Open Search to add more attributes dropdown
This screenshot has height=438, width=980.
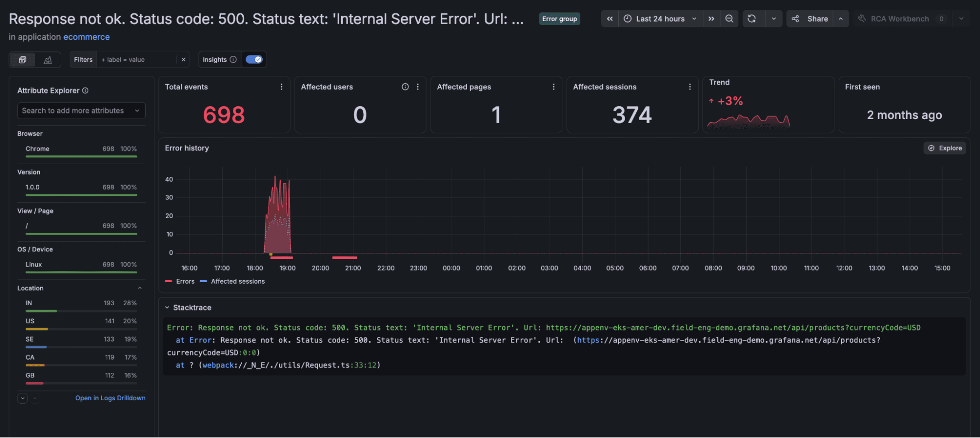pos(81,111)
